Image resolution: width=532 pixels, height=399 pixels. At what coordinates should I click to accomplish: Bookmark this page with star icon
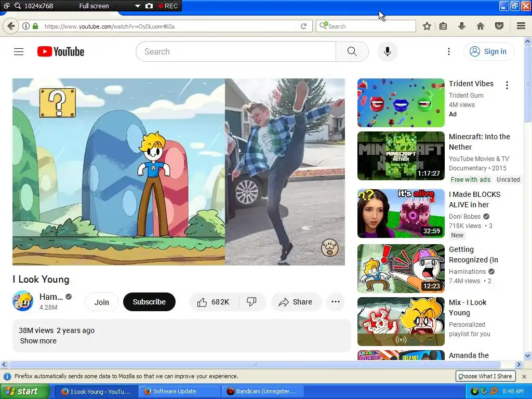coord(427,26)
